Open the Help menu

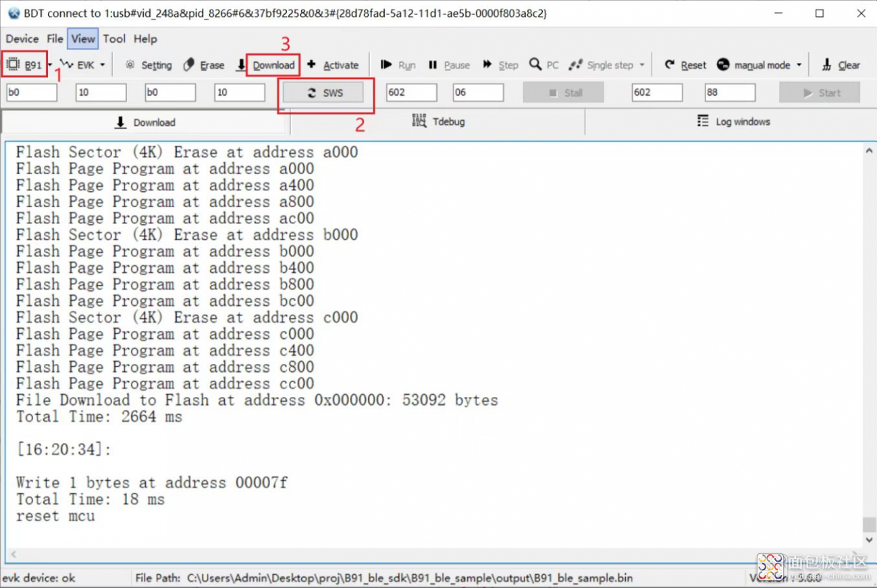145,39
